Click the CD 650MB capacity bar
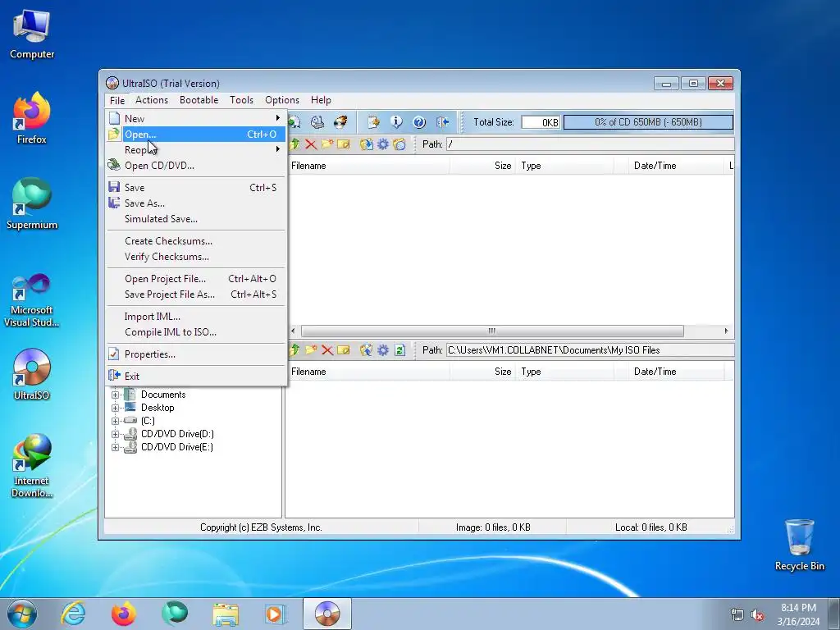The height and width of the screenshot is (630, 840). tap(648, 122)
